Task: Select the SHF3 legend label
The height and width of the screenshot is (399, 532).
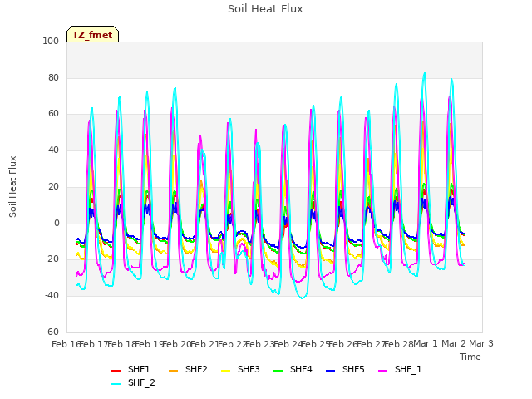Action: (x=249, y=369)
